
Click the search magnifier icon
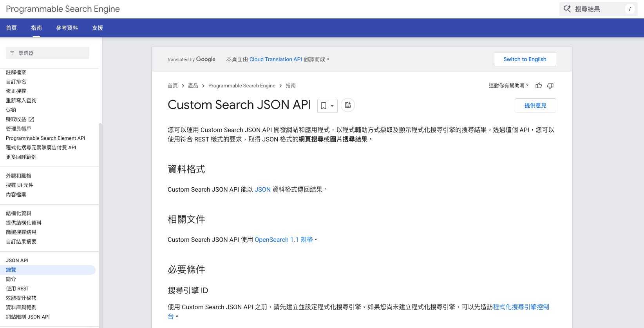[x=567, y=9]
